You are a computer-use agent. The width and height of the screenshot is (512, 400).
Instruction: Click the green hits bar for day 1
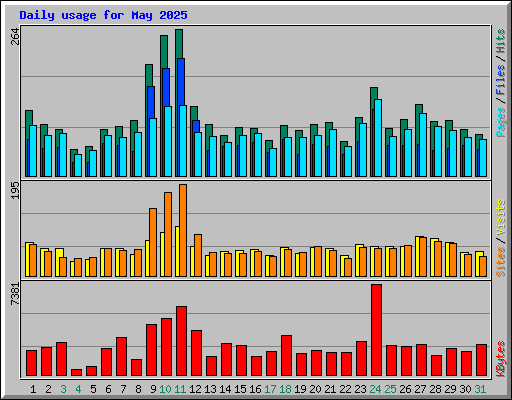click(x=29, y=118)
